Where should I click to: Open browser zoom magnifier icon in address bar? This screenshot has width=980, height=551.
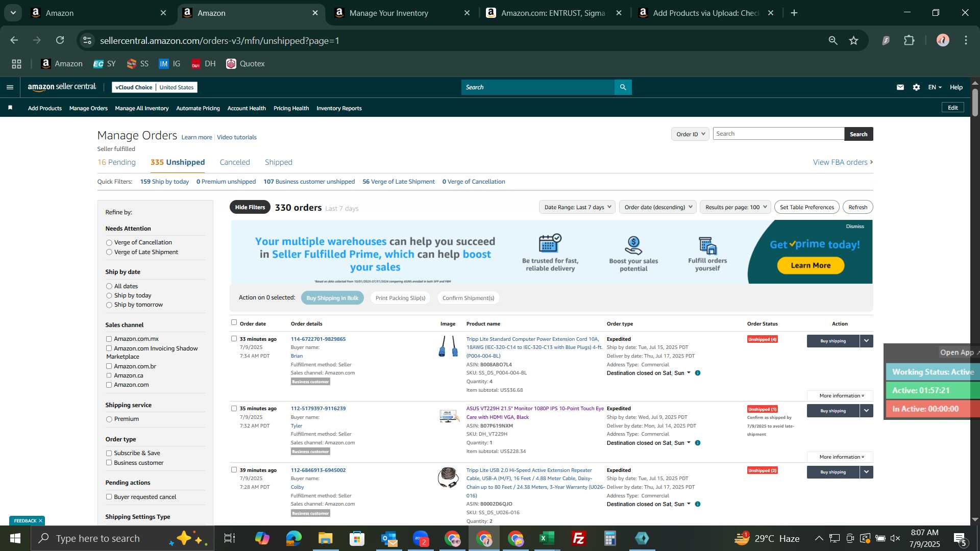click(833, 40)
